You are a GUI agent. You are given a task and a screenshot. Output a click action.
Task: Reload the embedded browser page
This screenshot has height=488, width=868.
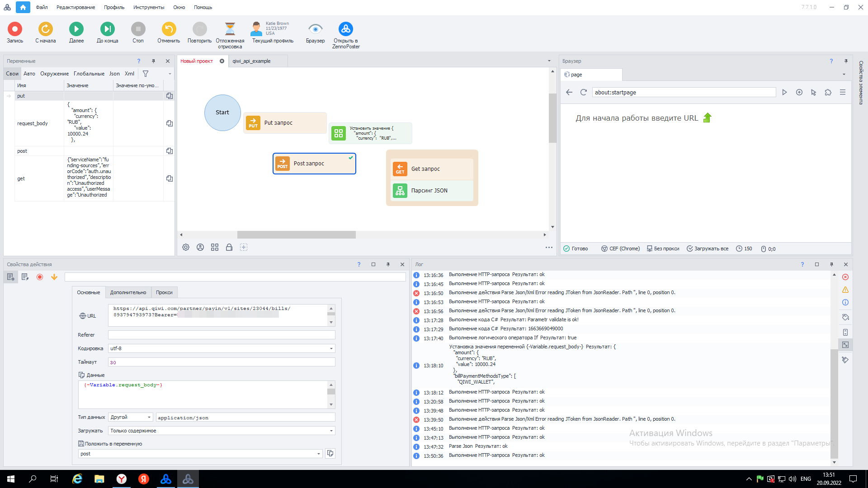(x=584, y=92)
